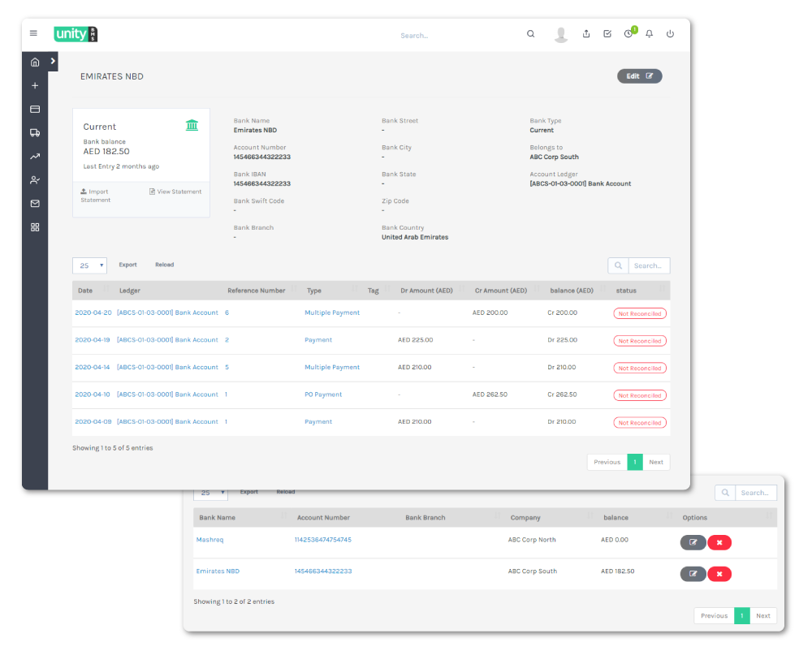Sort the table by Date column
812x651 pixels.
(85, 291)
